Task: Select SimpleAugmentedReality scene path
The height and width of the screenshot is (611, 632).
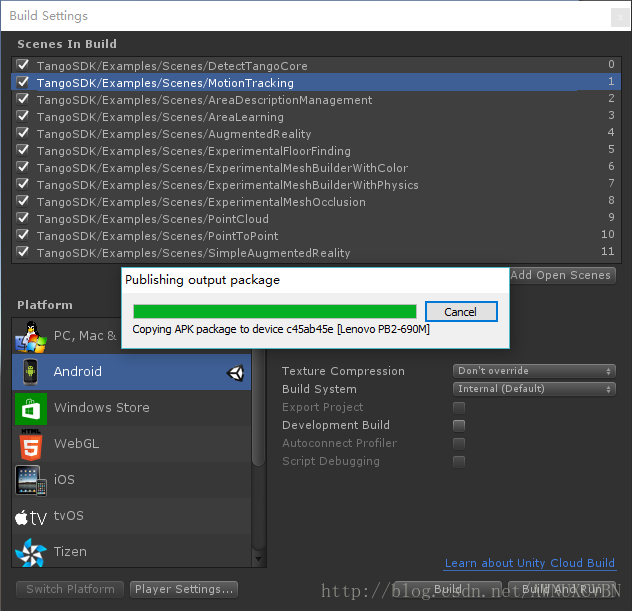Action: tap(193, 253)
